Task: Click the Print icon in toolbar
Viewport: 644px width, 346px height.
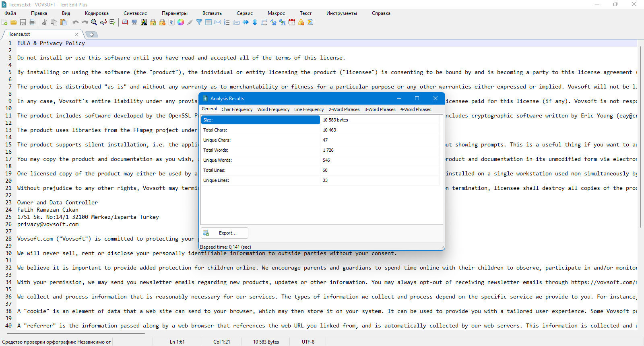Action: pos(32,23)
